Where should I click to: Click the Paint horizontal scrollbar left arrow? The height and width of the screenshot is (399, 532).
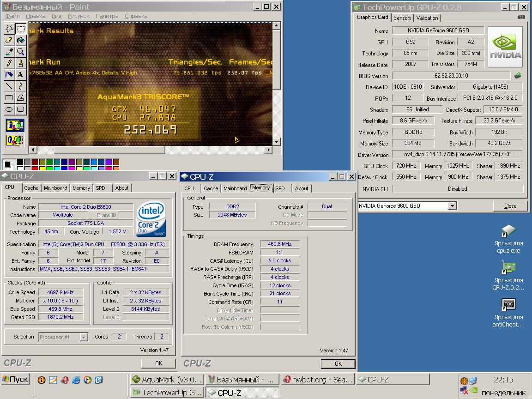(x=33, y=150)
